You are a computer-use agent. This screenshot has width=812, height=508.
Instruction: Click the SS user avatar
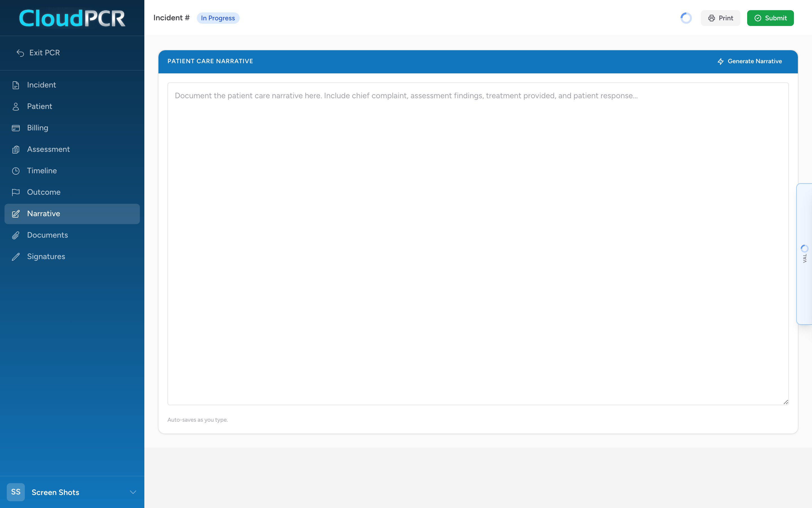tap(16, 492)
